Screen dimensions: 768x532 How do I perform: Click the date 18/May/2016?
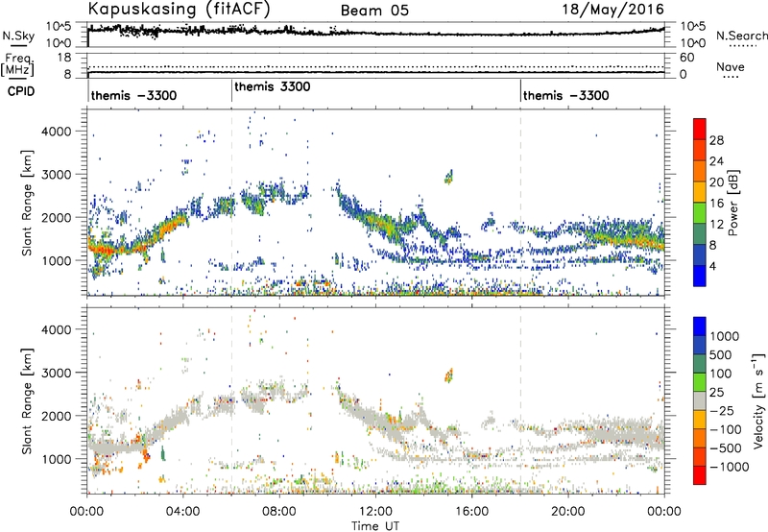612,9
